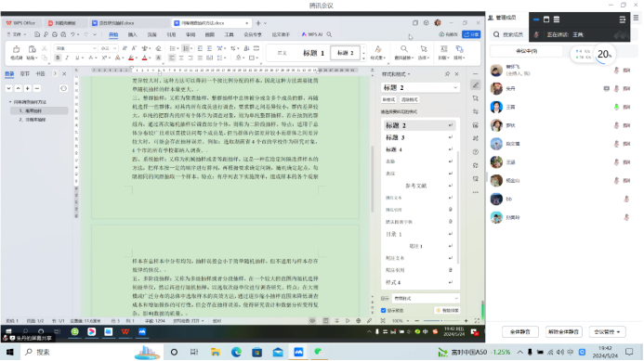Close the navigation pane with X
Viewport: 644px width, 361px height.
[64, 74]
